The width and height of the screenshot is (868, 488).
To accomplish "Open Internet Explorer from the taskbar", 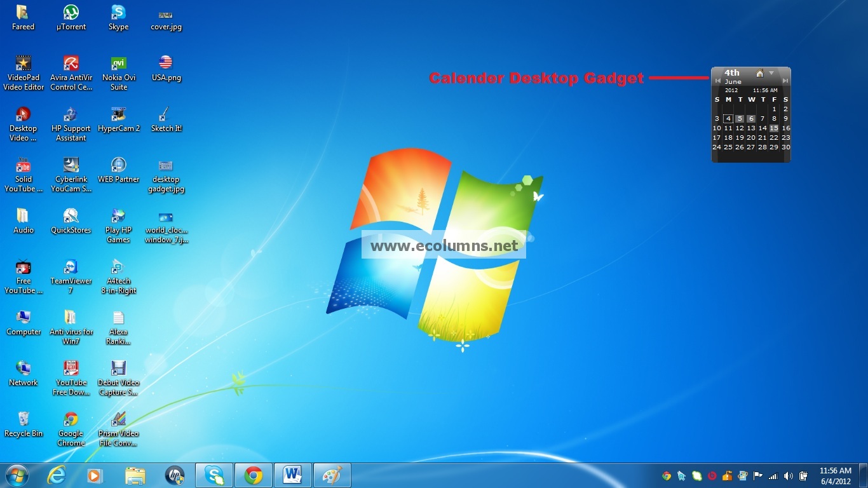I will pos(55,475).
